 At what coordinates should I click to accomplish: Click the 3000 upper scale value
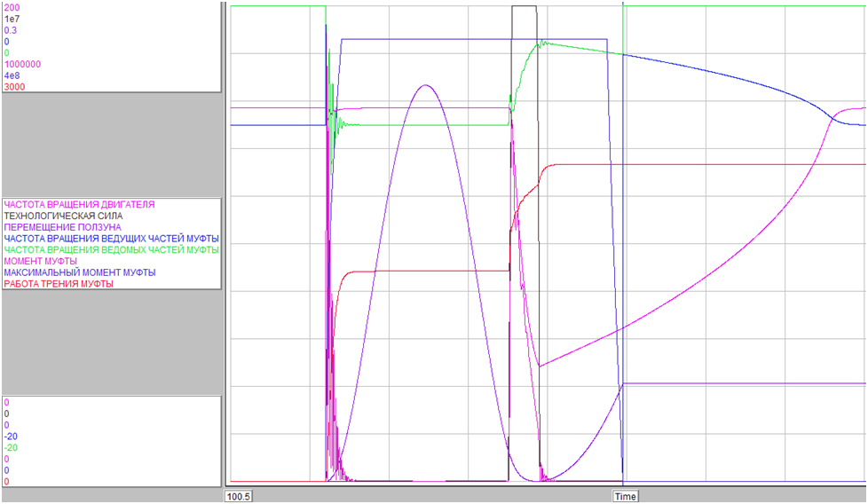(12, 87)
